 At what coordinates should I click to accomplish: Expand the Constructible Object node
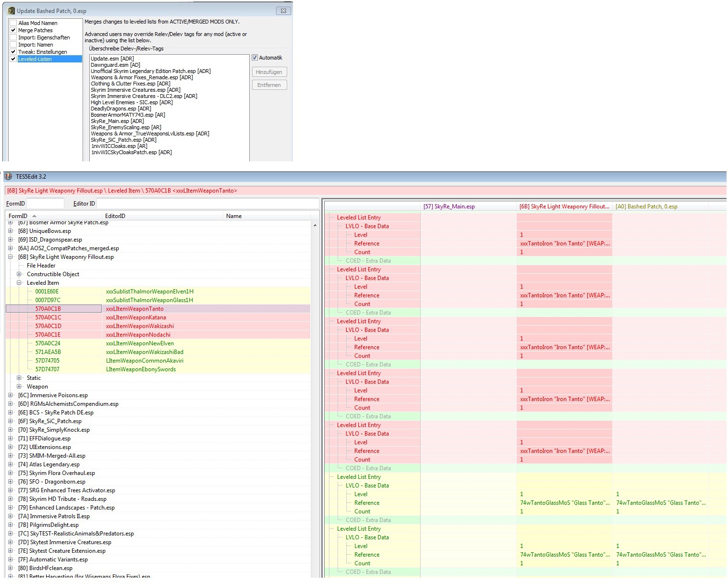point(19,274)
